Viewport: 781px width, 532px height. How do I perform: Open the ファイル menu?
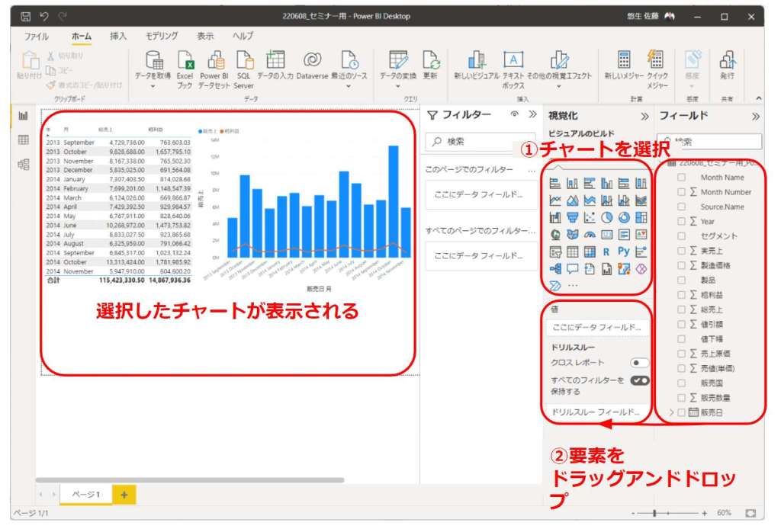(36, 35)
